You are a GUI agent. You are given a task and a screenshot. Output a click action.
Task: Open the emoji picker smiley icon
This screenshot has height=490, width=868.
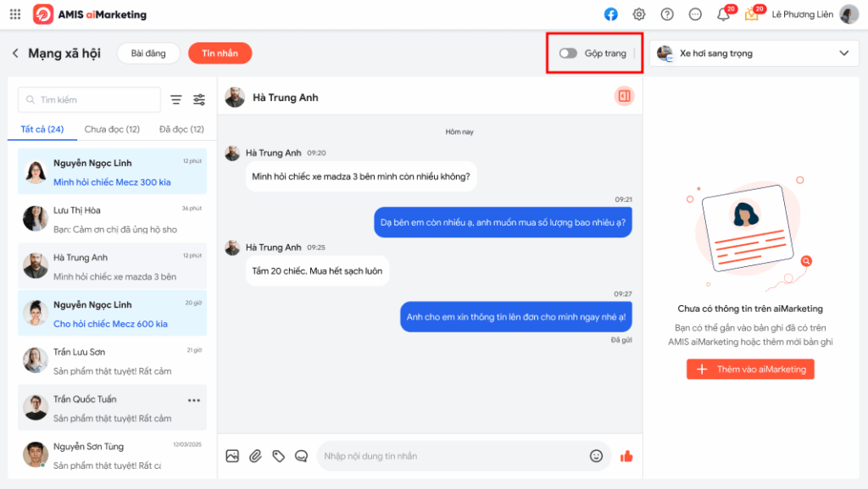(x=596, y=456)
